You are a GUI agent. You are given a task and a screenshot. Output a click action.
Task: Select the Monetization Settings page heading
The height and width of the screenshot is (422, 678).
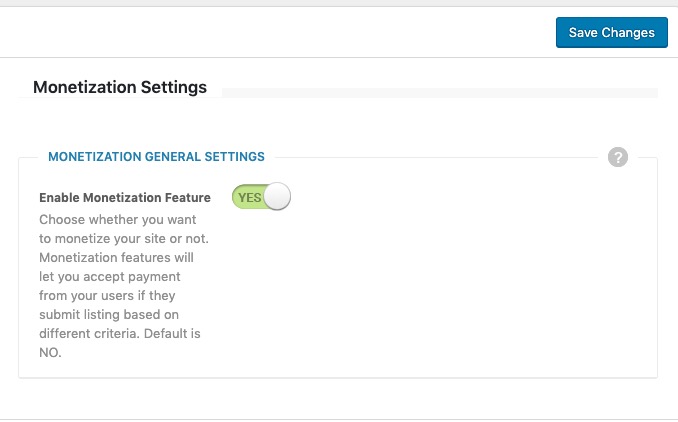point(120,87)
